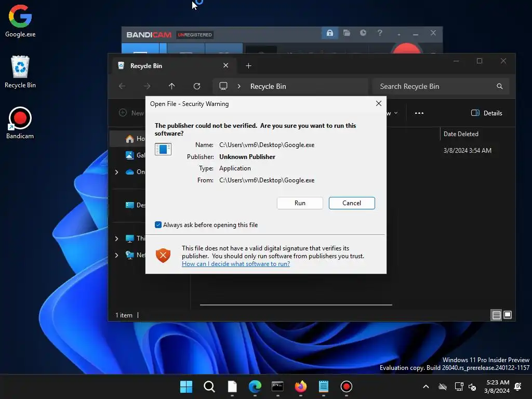Toggle the Details pane
The height and width of the screenshot is (399, 532).
click(486, 113)
